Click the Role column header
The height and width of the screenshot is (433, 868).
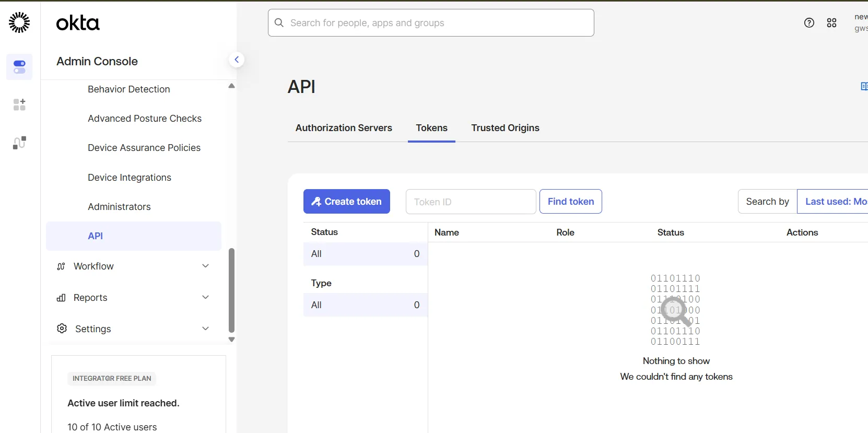click(565, 232)
